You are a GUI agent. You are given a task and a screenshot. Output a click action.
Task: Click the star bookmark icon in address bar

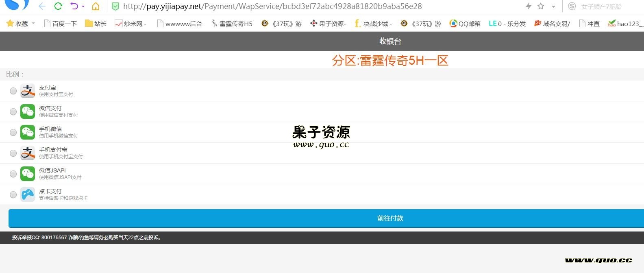point(540,6)
